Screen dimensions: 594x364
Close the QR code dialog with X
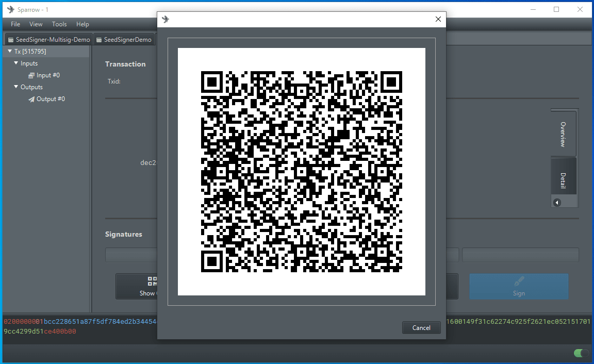(x=438, y=20)
